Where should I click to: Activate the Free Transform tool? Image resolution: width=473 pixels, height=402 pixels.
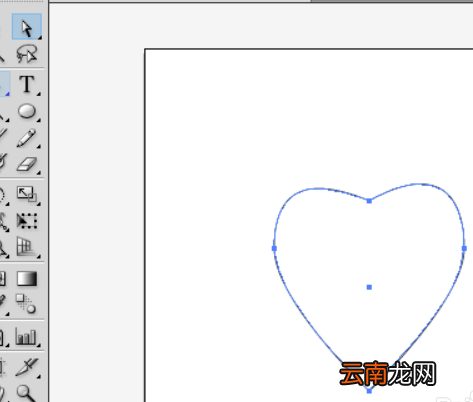[x=27, y=221]
